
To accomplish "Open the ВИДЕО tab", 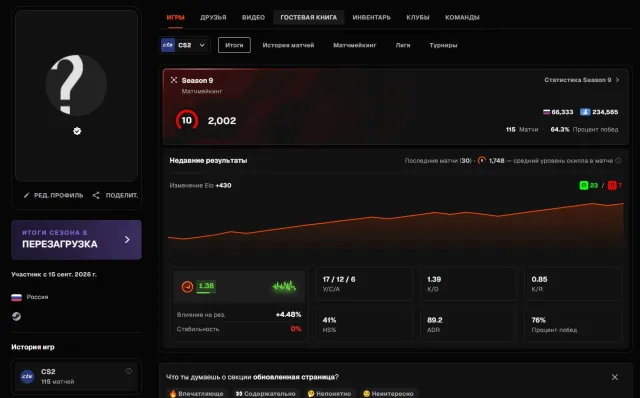I will click(x=253, y=18).
